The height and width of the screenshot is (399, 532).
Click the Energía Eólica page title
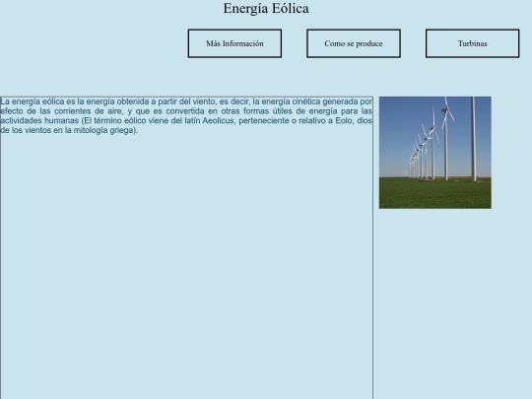coord(266,9)
